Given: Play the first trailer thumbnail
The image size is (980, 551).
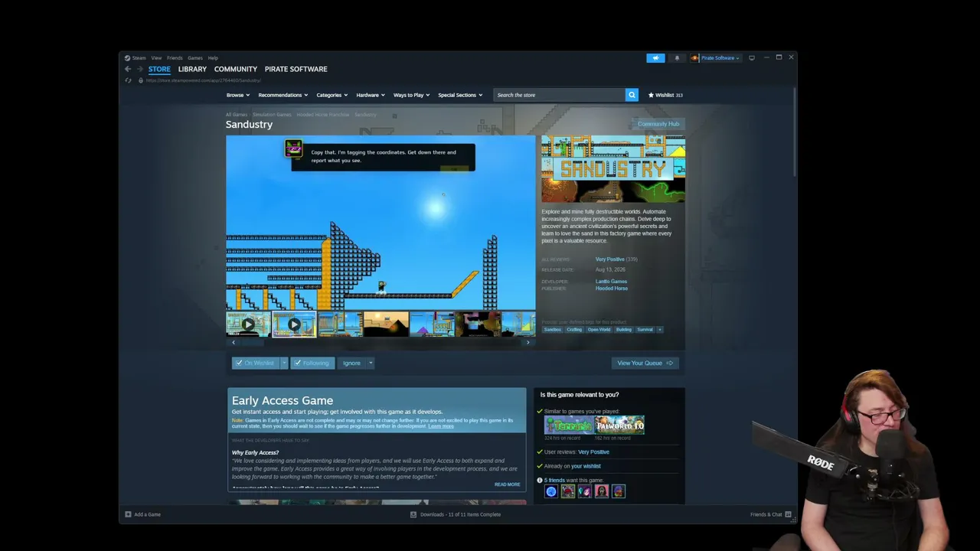Looking at the screenshot, I should (248, 324).
